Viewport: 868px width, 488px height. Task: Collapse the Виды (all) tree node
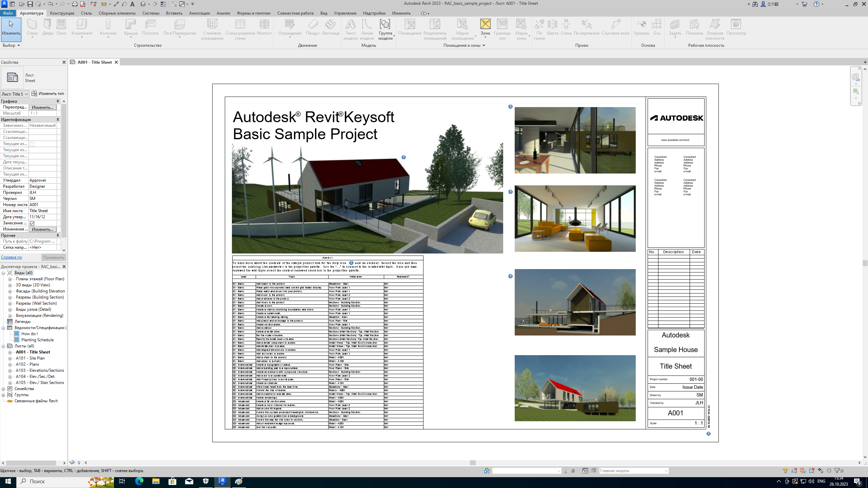coord(3,273)
